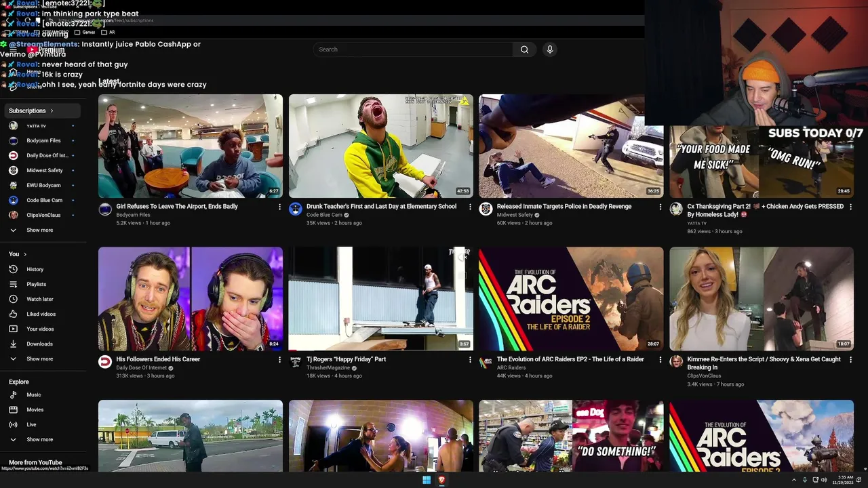This screenshot has width=868, height=488.
Task: Select Midwest Safety in subscriptions list
Action: click(x=43, y=170)
